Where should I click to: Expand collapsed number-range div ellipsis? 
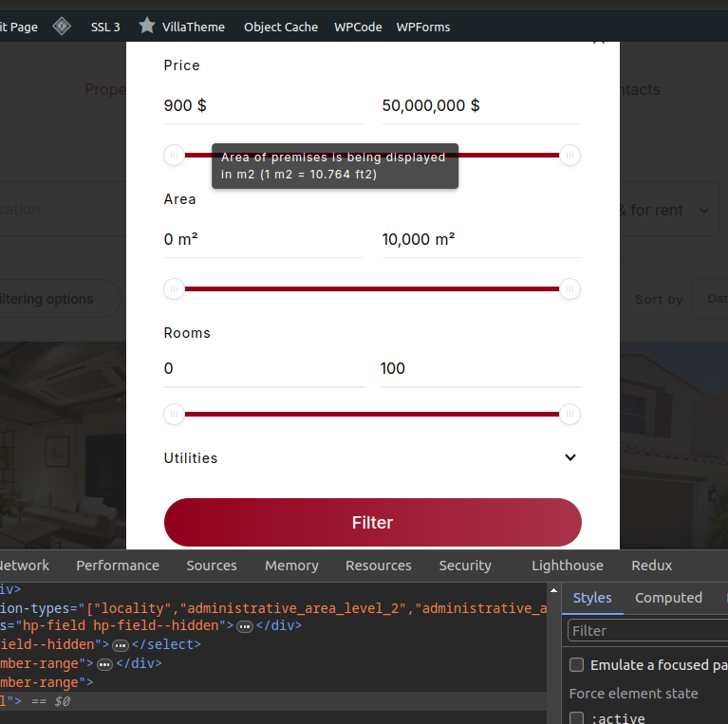pyautogui.click(x=104, y=664)
